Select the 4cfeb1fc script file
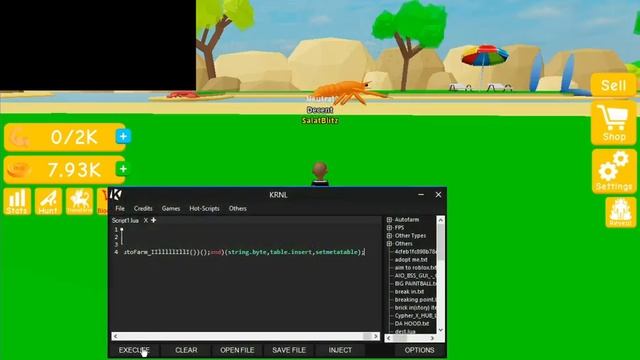 [415, 251]
